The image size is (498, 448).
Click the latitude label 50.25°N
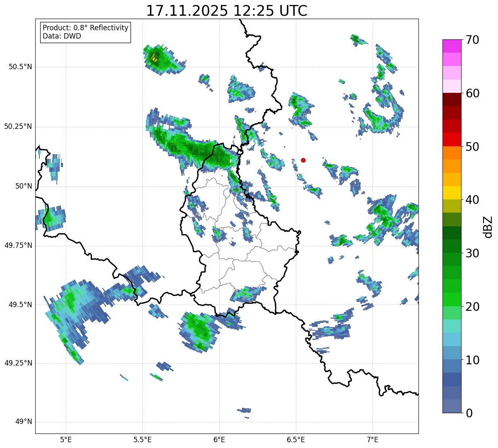18,126
